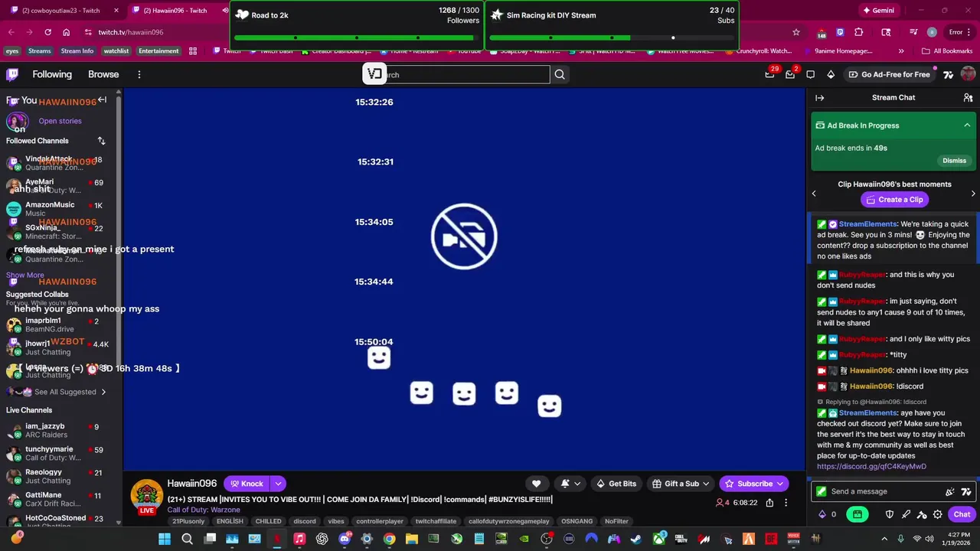The height and width of the screenshot is (551, 980).
Task: Click the Send a message chat input
Action: [880, 492]
